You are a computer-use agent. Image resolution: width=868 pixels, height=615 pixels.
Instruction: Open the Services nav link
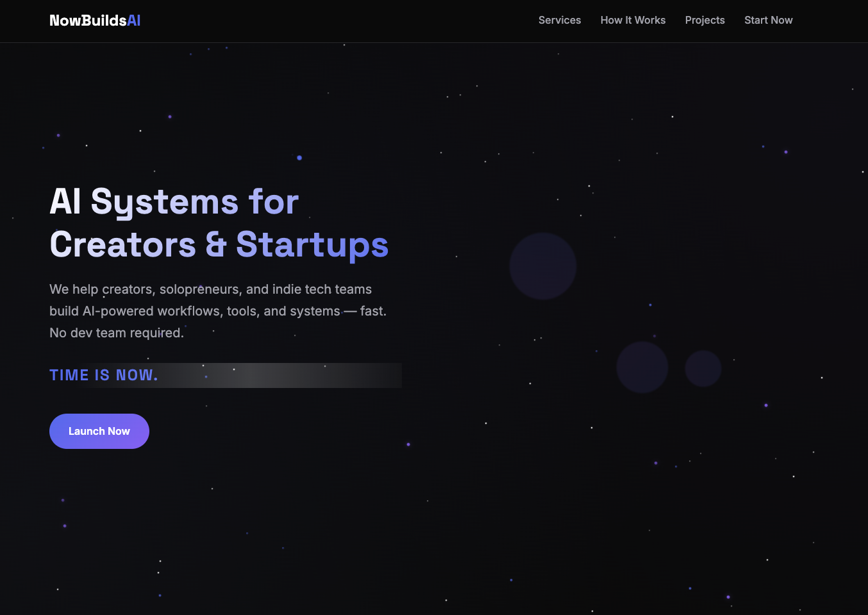(x=559, y=21)
